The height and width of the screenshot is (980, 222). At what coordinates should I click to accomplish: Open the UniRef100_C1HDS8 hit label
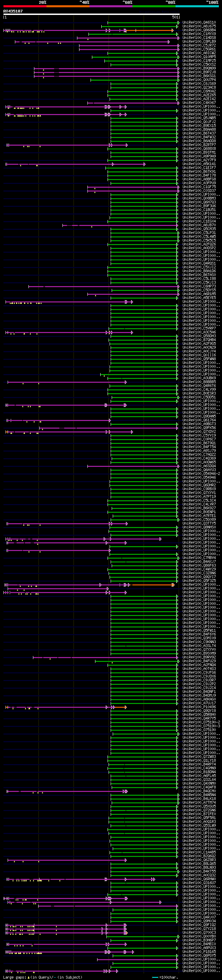tap(199, 38)
